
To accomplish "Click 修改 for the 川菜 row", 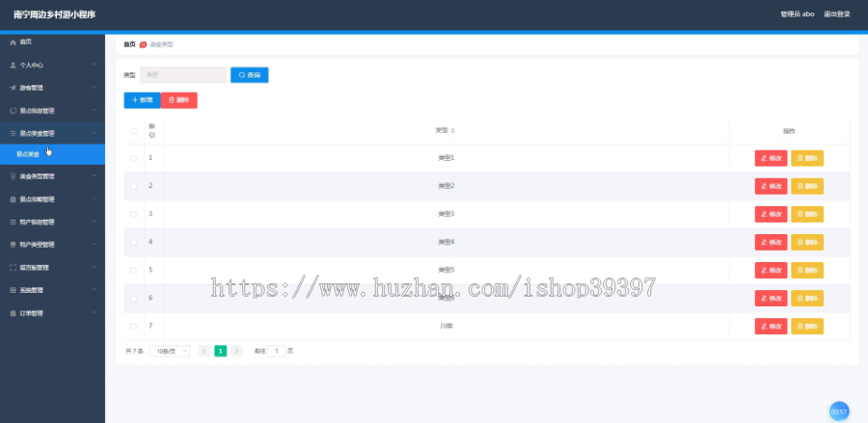I will [772, 327].
